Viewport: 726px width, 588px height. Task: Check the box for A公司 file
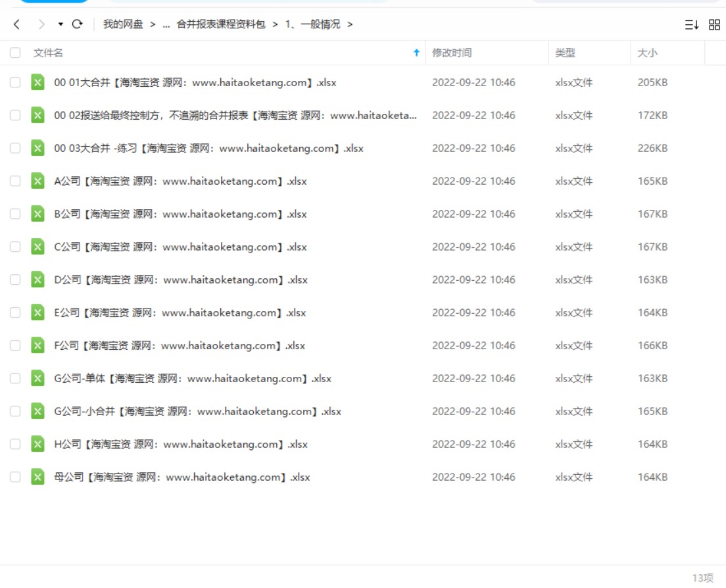click(x=15, y=181)
